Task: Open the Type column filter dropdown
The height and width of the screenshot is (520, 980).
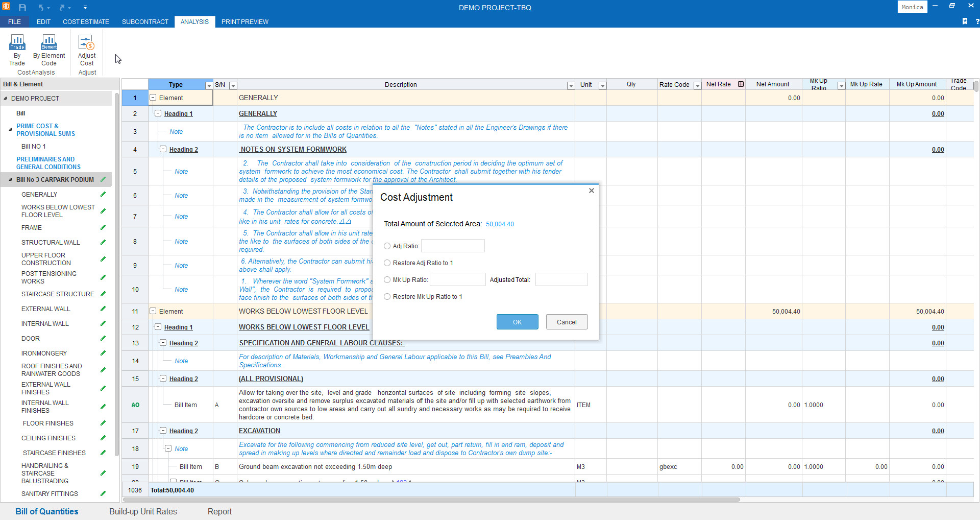Action: click(x=208, y=85)
